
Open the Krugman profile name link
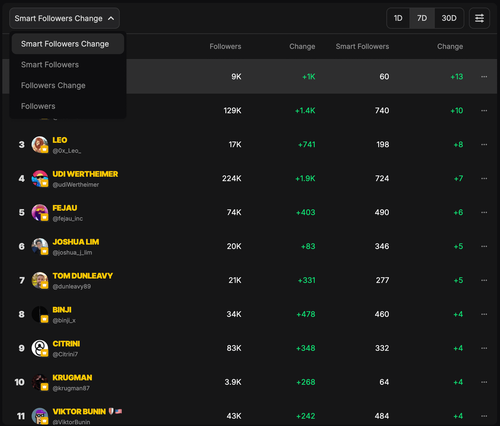[x=72, y=378]
